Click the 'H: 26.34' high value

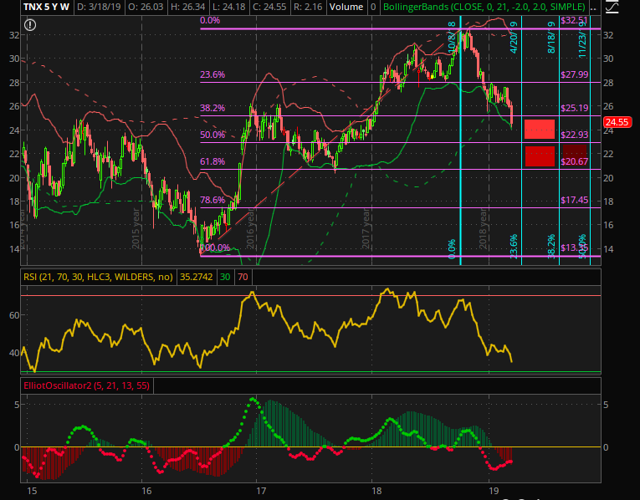[x=188, y=7]
